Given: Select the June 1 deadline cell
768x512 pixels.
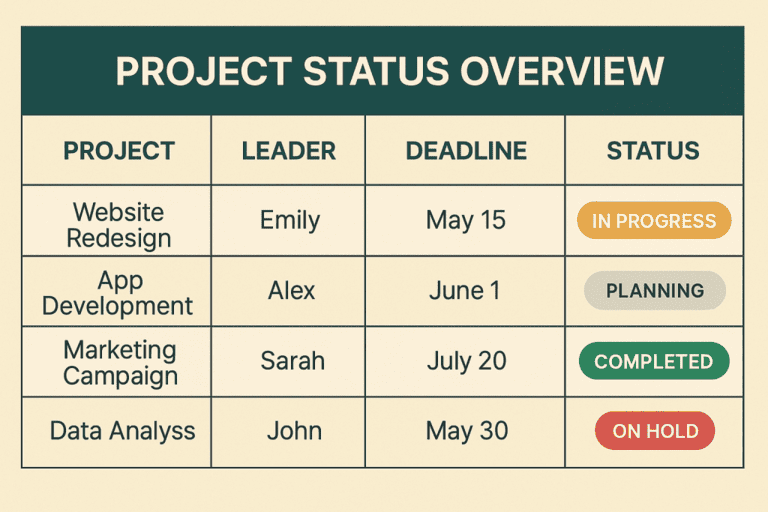Looking at the screenshot, I should coord(464,291).
